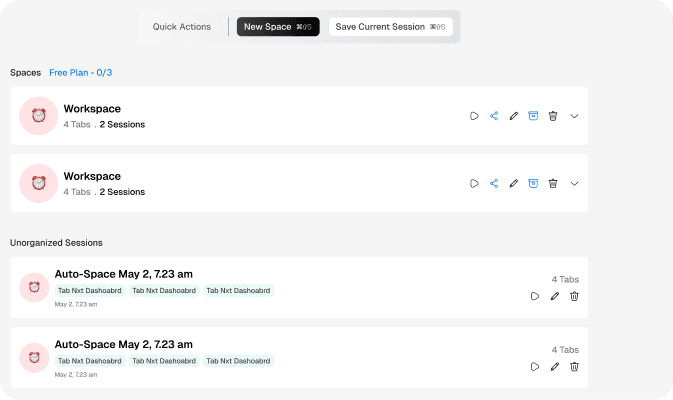Image resolution: width=673 pixels, height=400 pixels.
Task: Rename the first Auto-Space session with the pencil icon
Action: point(555,296)
